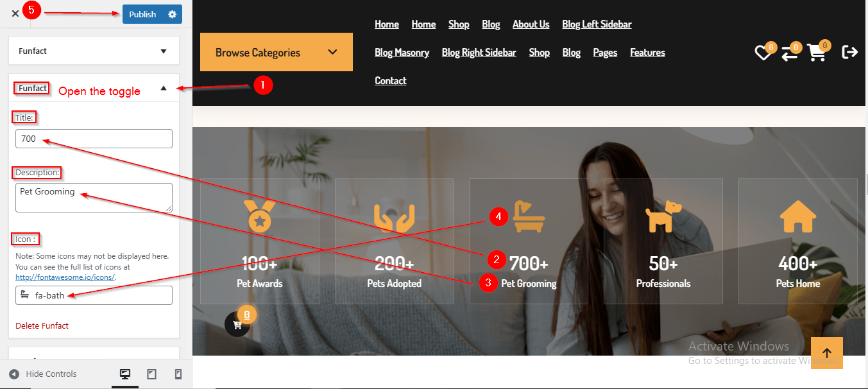Click Delete Funfact link

click(42, 325)
